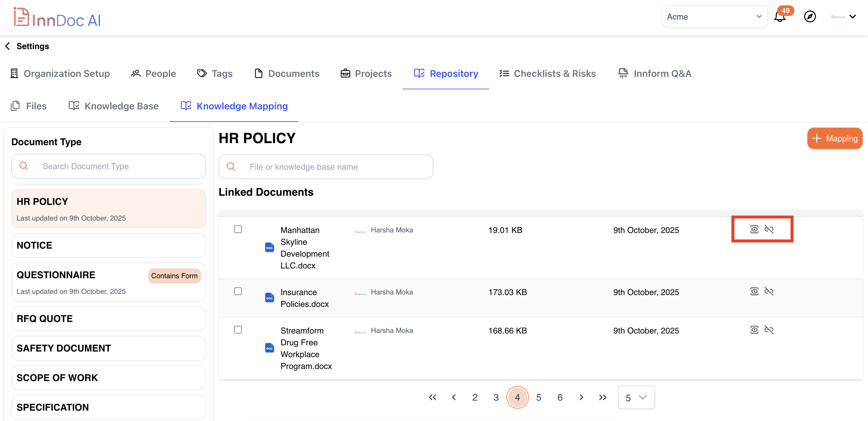
Task: Go to last page of results
Action: pyautogui.click(x=603, y=397)
